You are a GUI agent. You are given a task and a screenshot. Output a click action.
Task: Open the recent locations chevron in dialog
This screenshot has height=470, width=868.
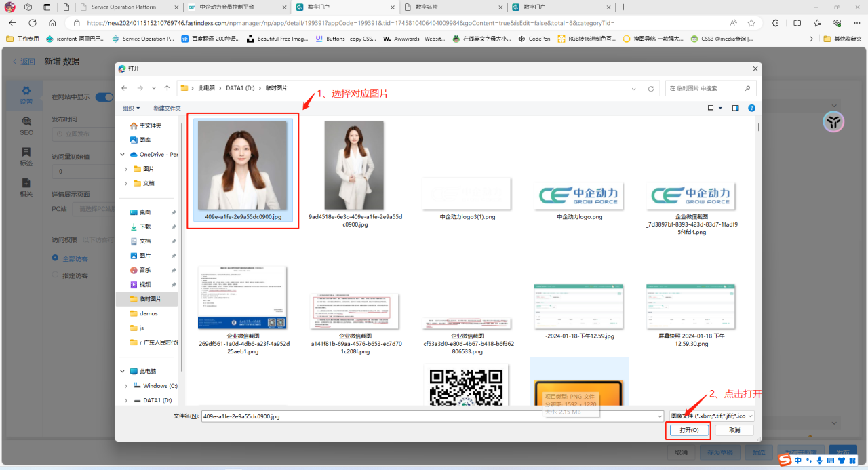[153, 88]
